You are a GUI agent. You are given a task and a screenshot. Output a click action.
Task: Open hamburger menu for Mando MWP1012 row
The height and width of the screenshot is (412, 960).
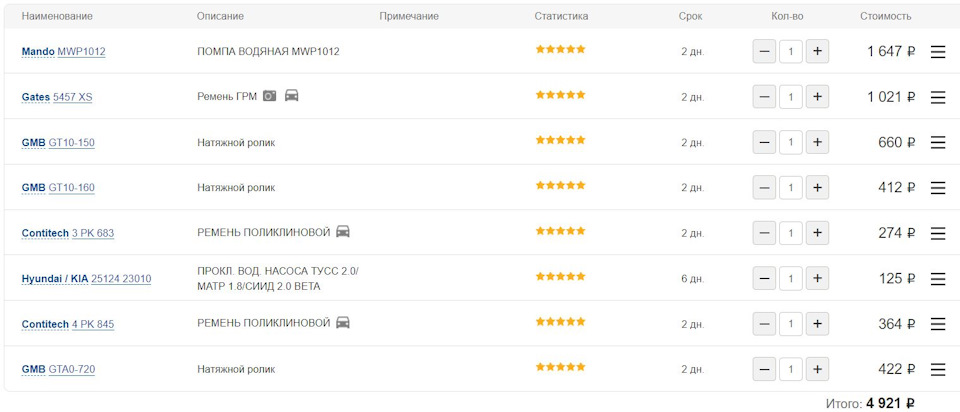point(938,51)
